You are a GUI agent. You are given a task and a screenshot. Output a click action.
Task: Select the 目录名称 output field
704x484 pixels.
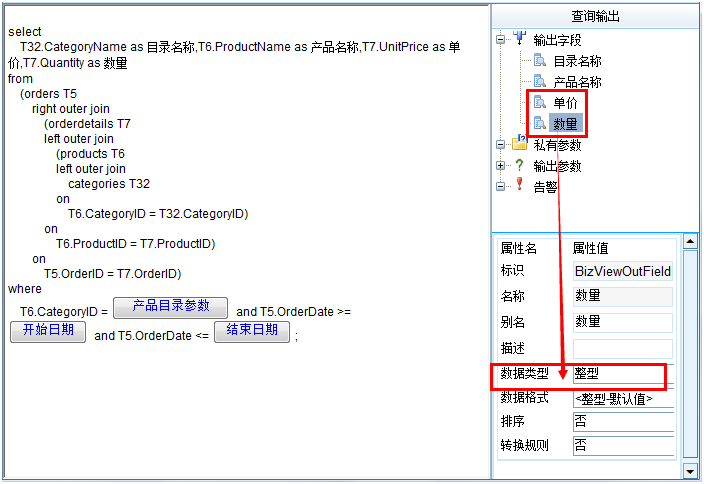[x=577, y=61]
